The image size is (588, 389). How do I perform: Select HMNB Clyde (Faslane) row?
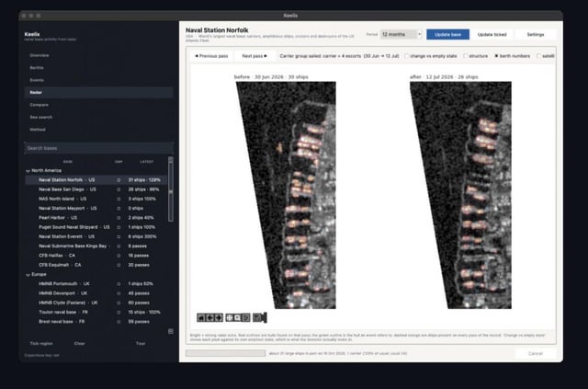[x=96, y=303]
